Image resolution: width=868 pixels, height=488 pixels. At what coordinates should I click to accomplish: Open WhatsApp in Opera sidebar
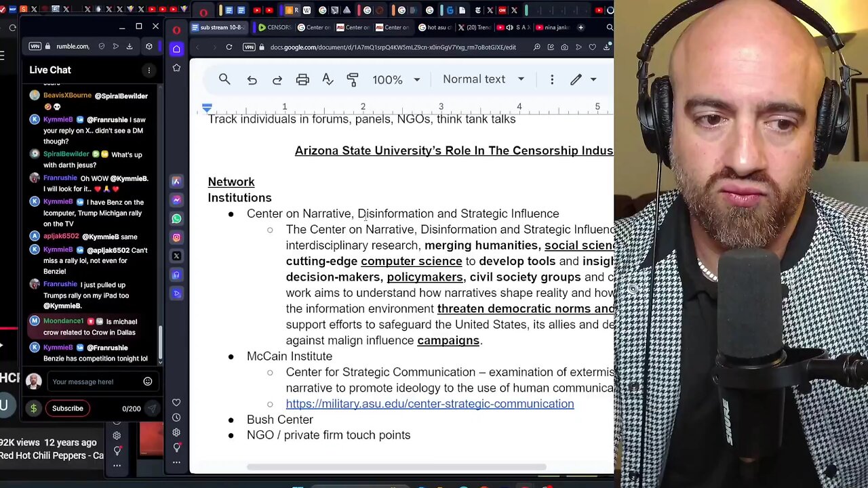coord(176,218)
